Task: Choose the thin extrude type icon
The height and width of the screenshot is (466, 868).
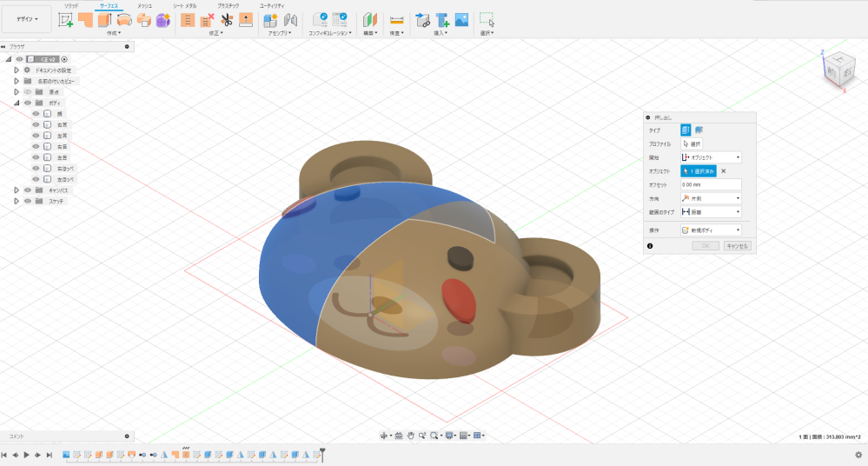Action: pos(699,130)
